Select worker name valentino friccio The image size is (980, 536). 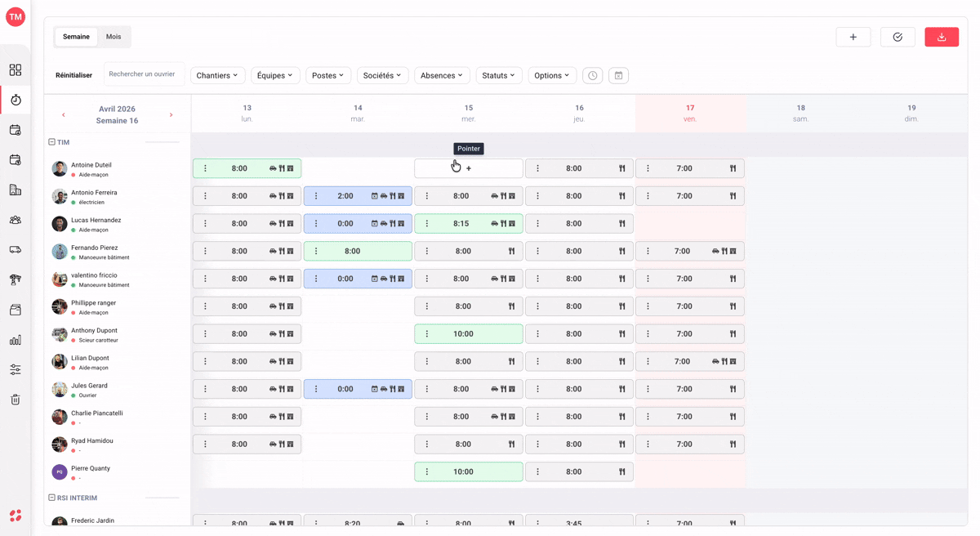pos(94,275)
